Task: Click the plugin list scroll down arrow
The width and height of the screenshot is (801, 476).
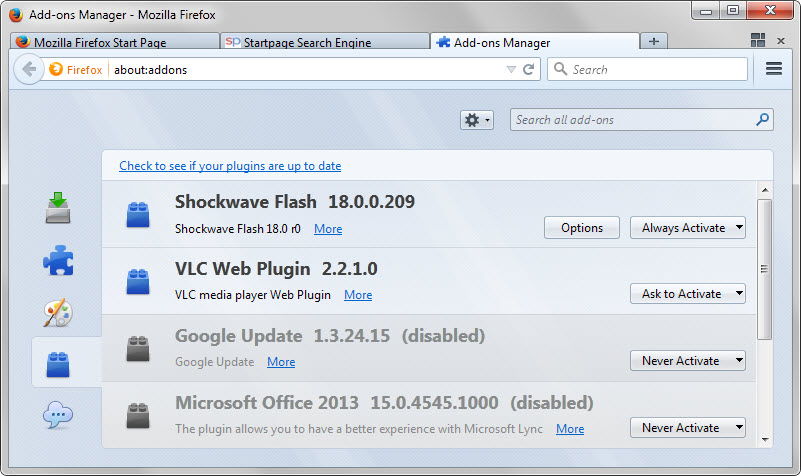Action: (x=765, y=439)
